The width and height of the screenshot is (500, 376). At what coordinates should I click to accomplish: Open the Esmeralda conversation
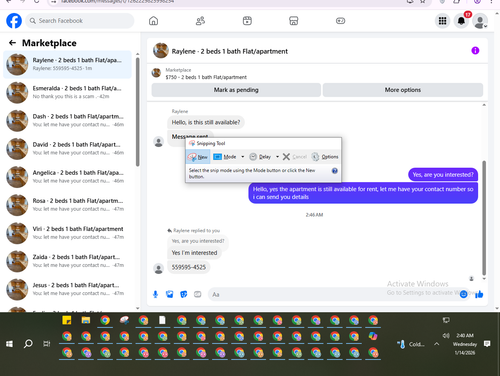click(67, 92)
